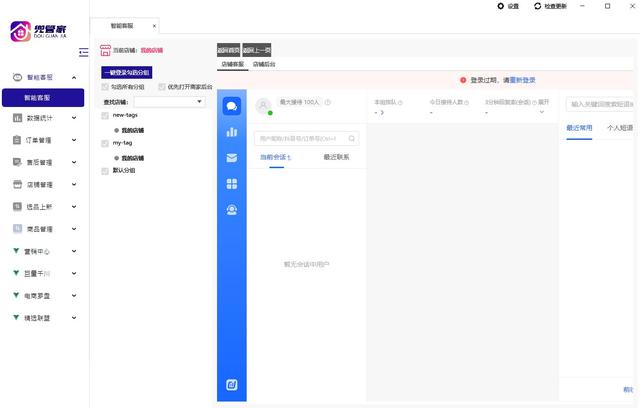Click the 智能客服 chat bubble menu icon
The height and width of the screenshot is (408, 640).
[17, 77]
